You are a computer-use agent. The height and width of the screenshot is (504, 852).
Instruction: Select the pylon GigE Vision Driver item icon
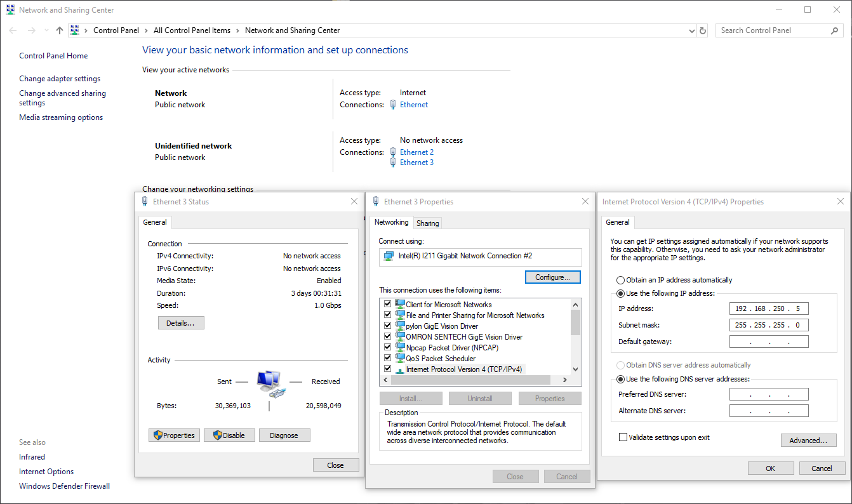tap(400, 326)
